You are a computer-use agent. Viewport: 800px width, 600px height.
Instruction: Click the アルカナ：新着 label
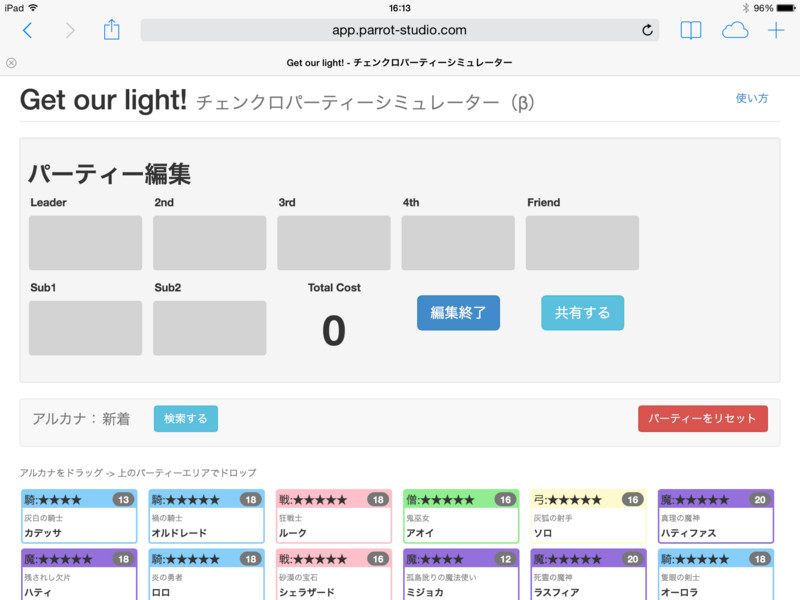click(81, 419)
